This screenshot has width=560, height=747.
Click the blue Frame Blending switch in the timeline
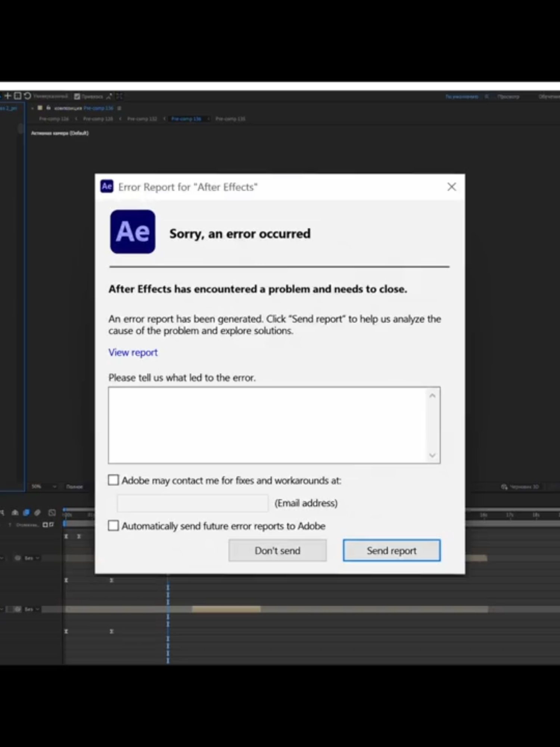coord(26,513)
